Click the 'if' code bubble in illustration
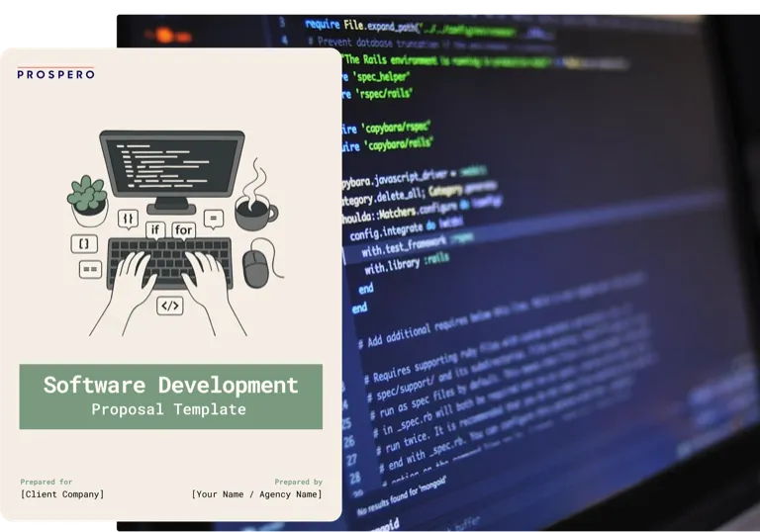760x532 pixels. [x=155, y=229]
